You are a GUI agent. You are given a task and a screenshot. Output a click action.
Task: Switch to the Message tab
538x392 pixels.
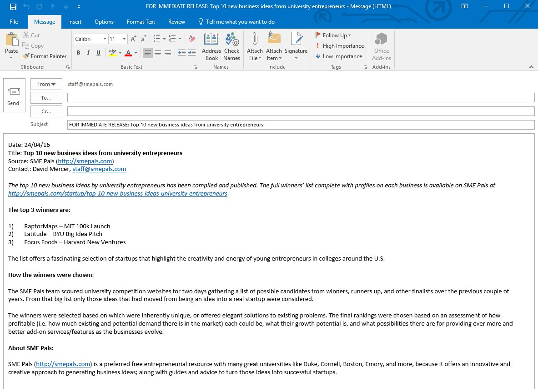coord(45,22)
